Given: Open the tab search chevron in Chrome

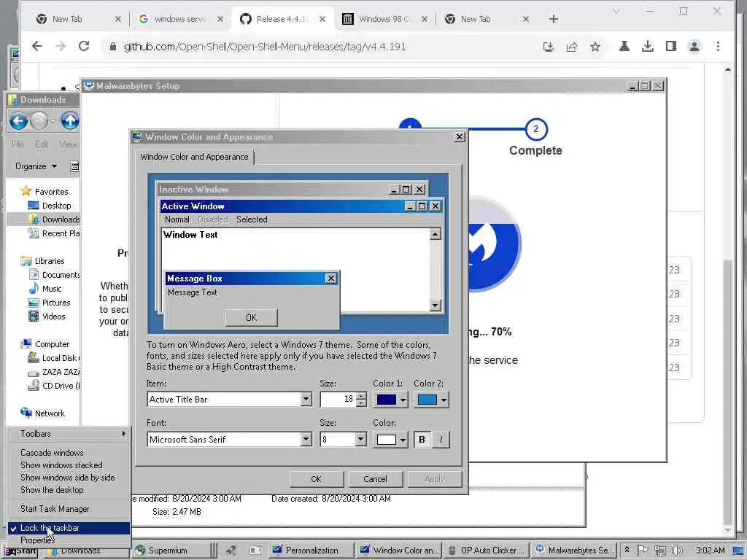Looking at the screenshot, I should pyautogui.click(x=616, y=11).
